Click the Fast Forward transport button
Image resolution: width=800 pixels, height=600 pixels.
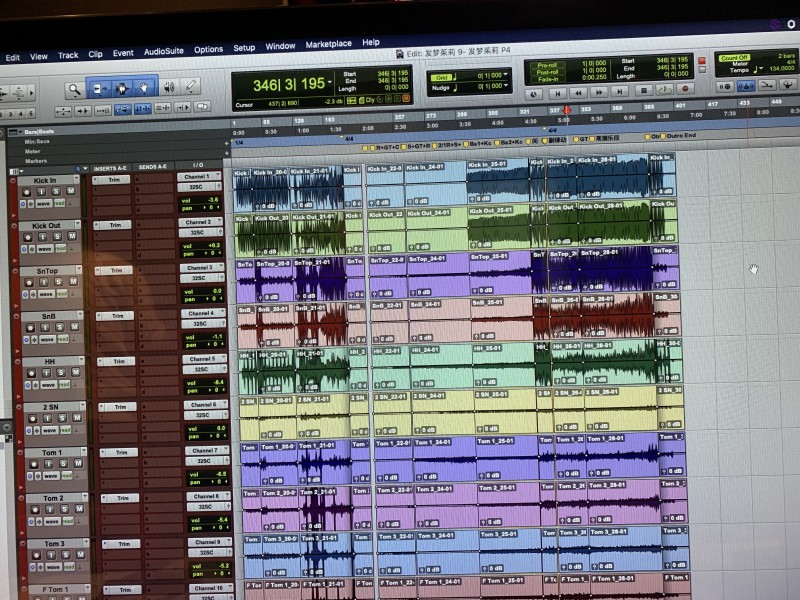599,92
